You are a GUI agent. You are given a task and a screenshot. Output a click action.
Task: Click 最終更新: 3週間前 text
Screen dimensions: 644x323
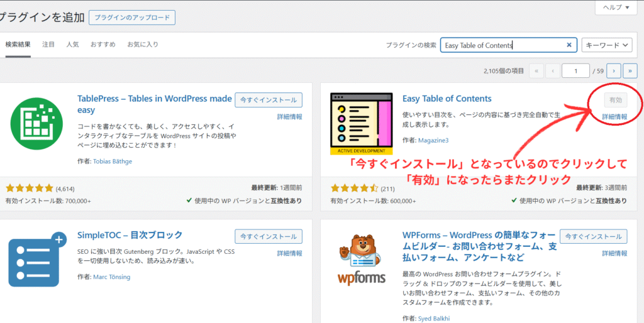pos(602,188)
